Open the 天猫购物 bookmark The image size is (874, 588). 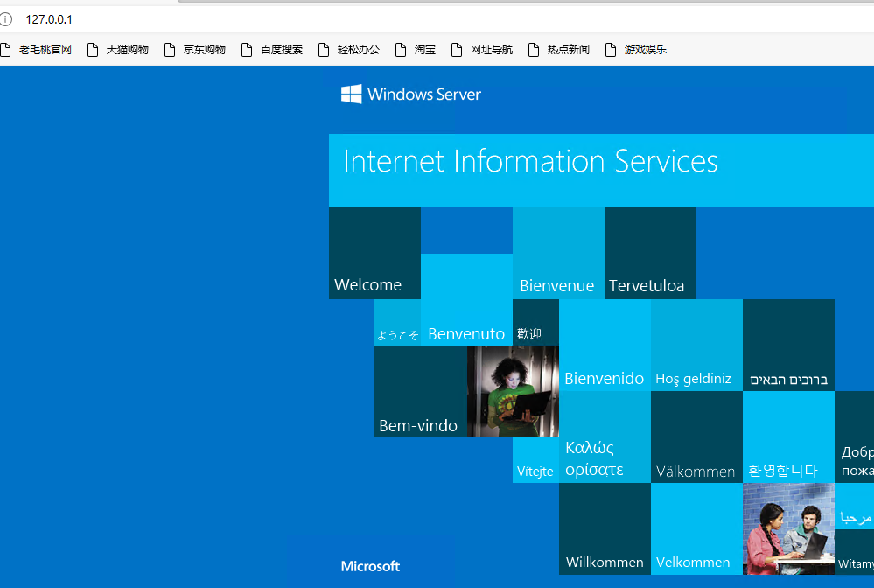pyautogui.click(x=118, y=50)
